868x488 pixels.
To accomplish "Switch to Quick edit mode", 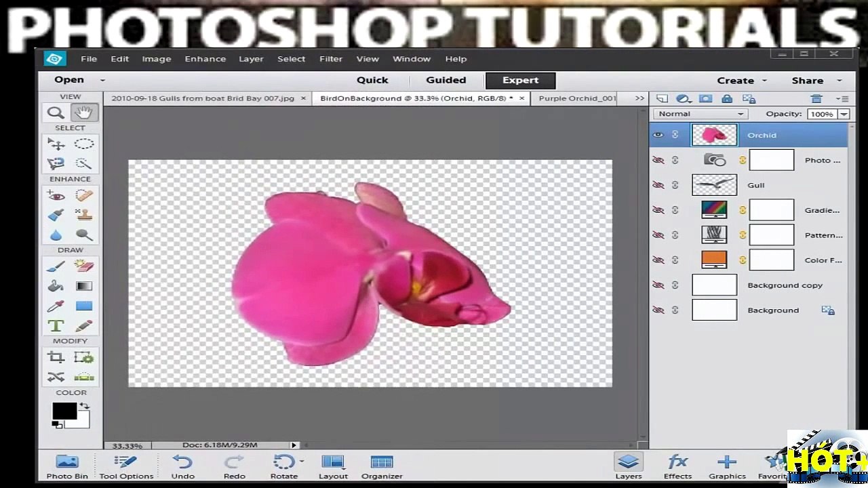I will tap(372, 80).
